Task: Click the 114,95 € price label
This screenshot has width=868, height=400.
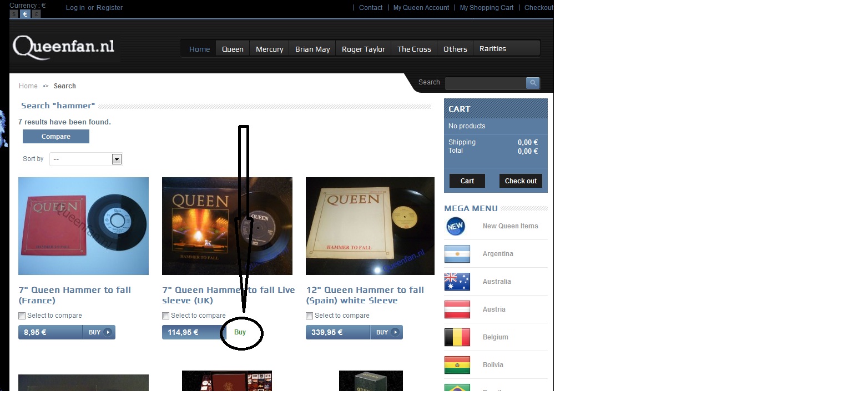Action: pyautogui.click(x=183, y=333)
